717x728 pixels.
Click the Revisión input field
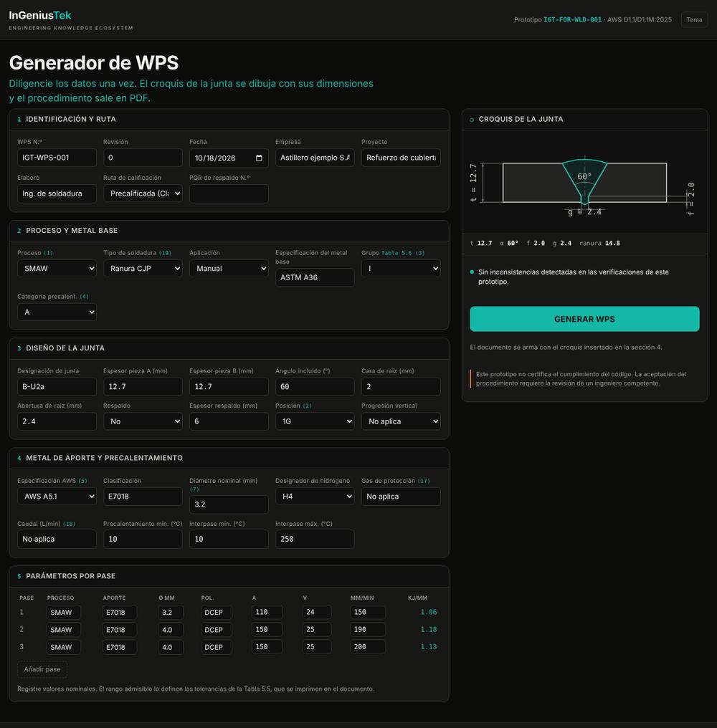click(143, 158)
